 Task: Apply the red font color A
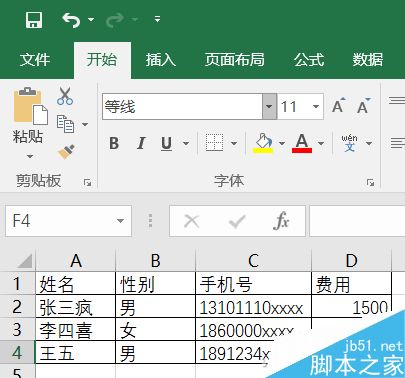[302, 143]
